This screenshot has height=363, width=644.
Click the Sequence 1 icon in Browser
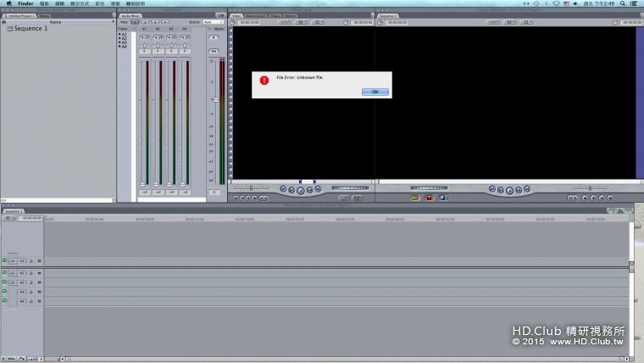pyautogui.click(x=9, y=29)
